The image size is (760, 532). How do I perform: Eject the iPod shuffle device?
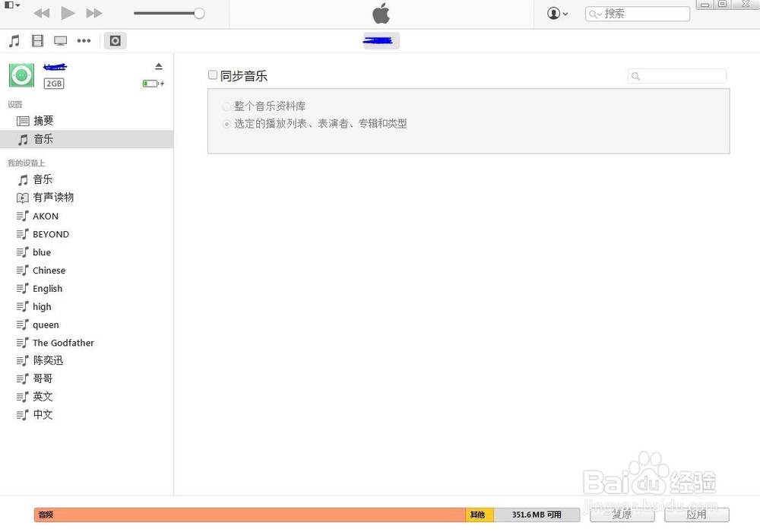pos(159,65)
